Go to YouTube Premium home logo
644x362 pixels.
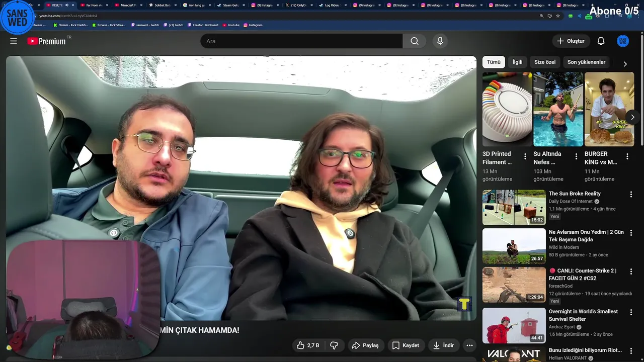[46, 41]
